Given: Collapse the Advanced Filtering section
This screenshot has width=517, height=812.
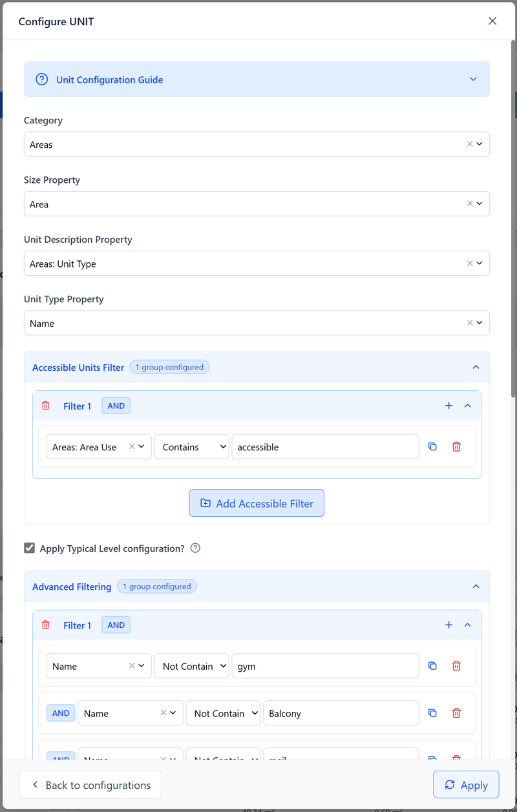Looking at the screenshot, I should pyautogui.click(x=476, y=587).
